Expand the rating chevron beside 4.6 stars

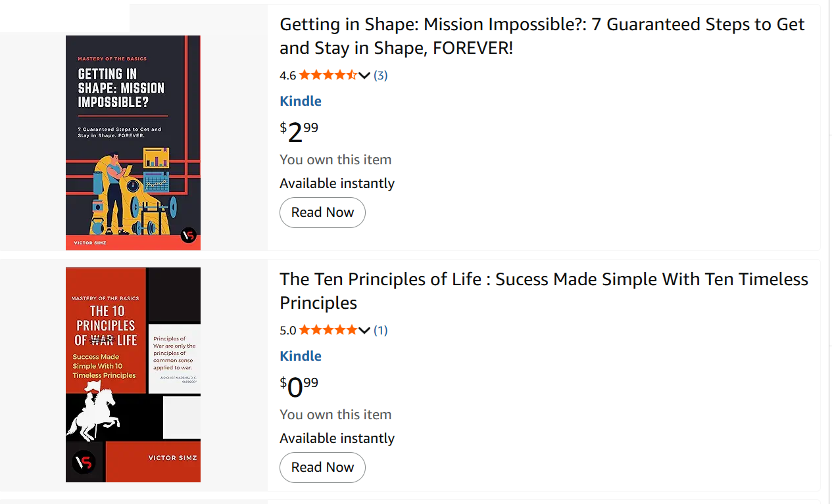click(x=364, y=76)
